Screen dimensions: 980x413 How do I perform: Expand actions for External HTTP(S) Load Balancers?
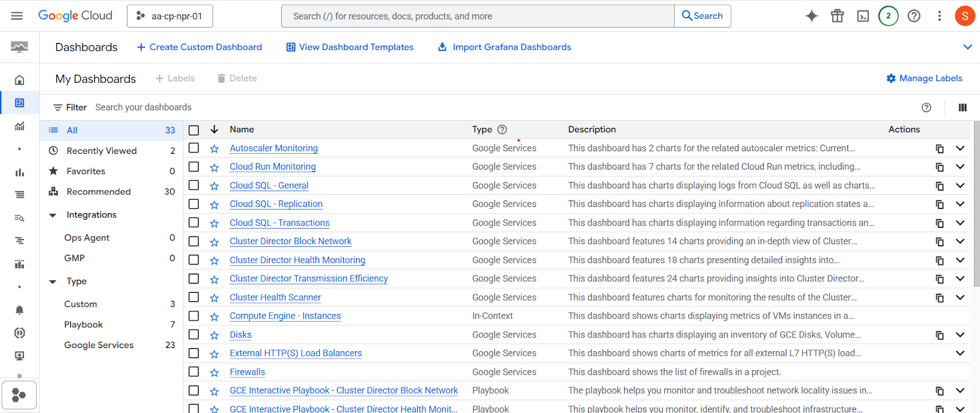(x=960, y=354)
